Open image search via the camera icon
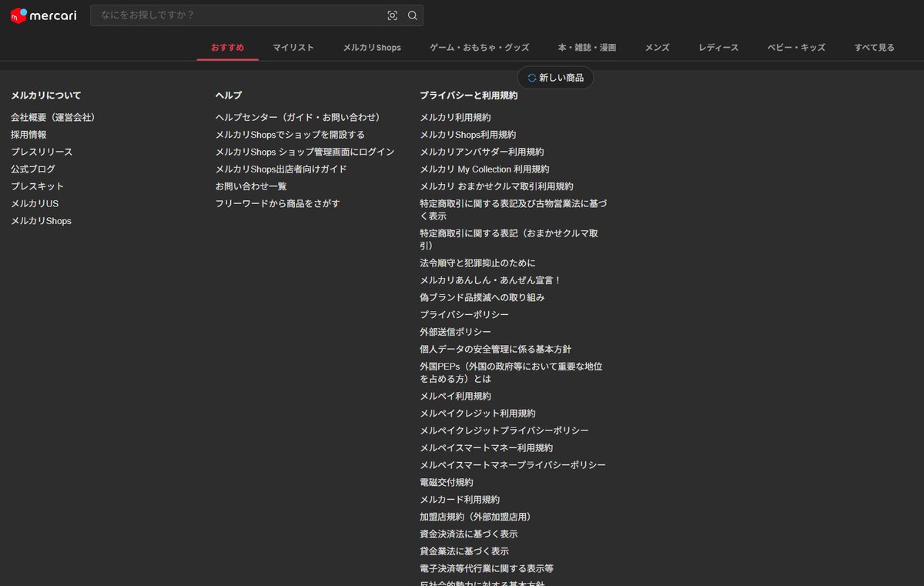The image size is (924, 586). 393,15
